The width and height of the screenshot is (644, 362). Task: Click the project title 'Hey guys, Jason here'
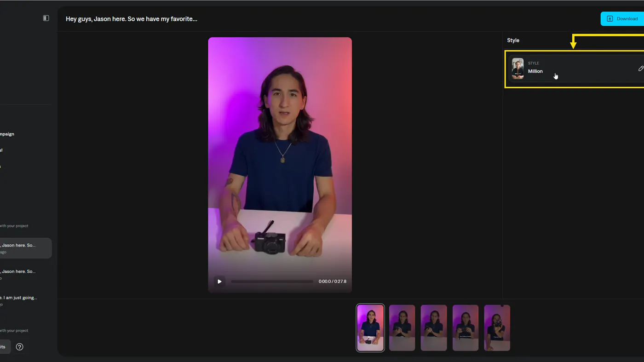132,19
